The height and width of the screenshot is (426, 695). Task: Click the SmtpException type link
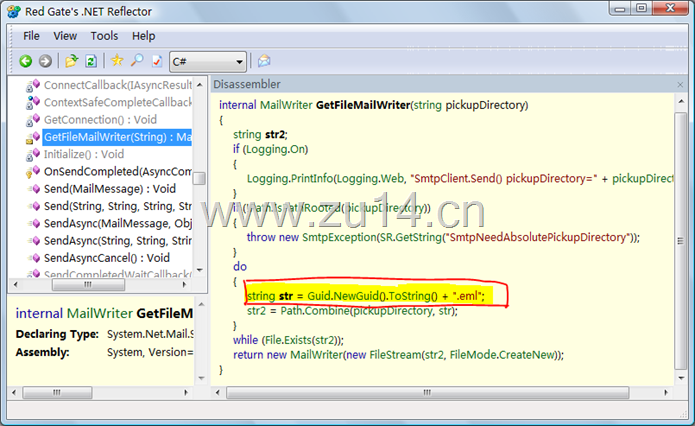click(339, 237)
